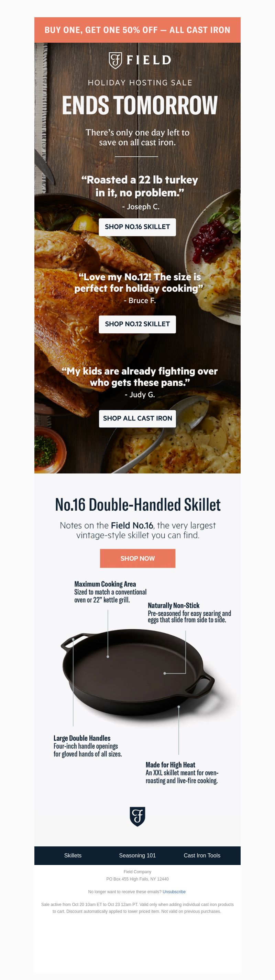Click the bold Field No.16 text link
This screenshot has height=980, width=275.
coord(132,525)
